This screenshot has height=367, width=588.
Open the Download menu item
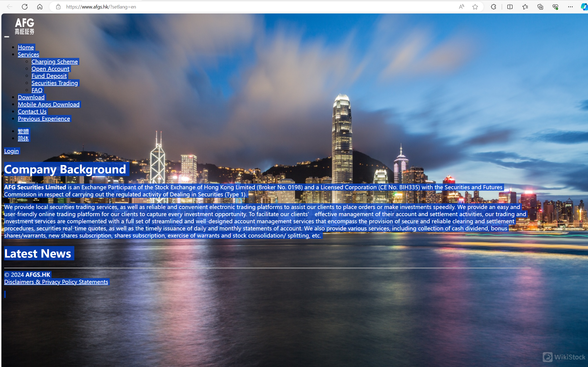(31, 97)
